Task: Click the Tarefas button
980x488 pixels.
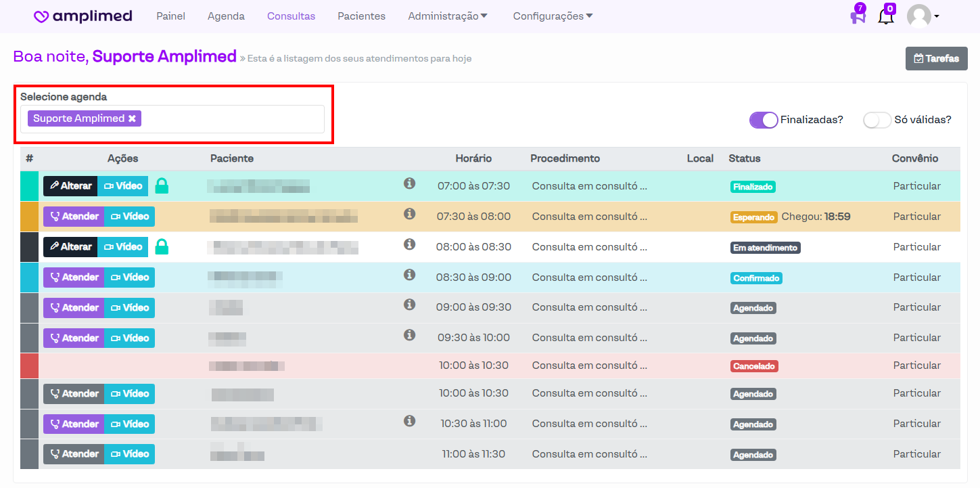Action: tap(936, 59)
